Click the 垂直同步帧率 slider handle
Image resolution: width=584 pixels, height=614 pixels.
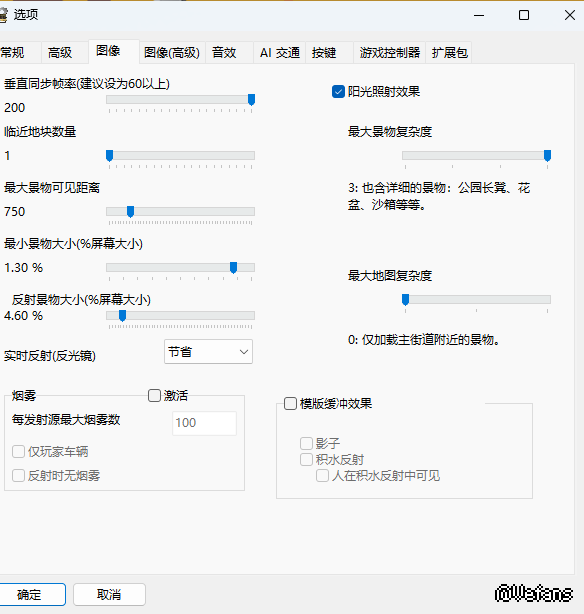point(251,100)
